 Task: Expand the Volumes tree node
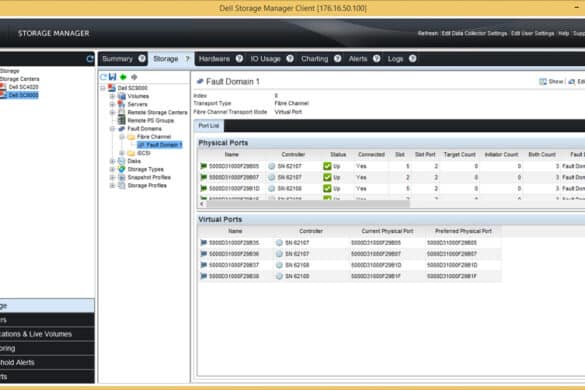(112, 96)
